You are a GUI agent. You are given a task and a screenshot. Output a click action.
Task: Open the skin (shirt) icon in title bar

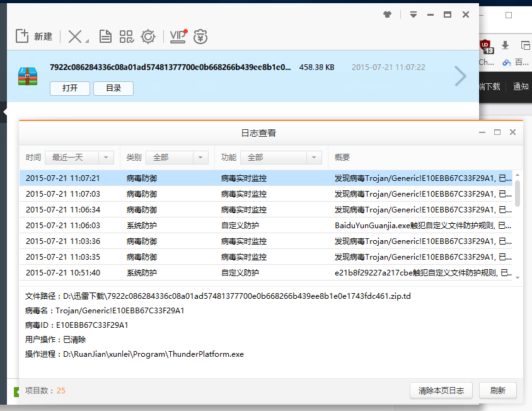click(x=387, y=14)
